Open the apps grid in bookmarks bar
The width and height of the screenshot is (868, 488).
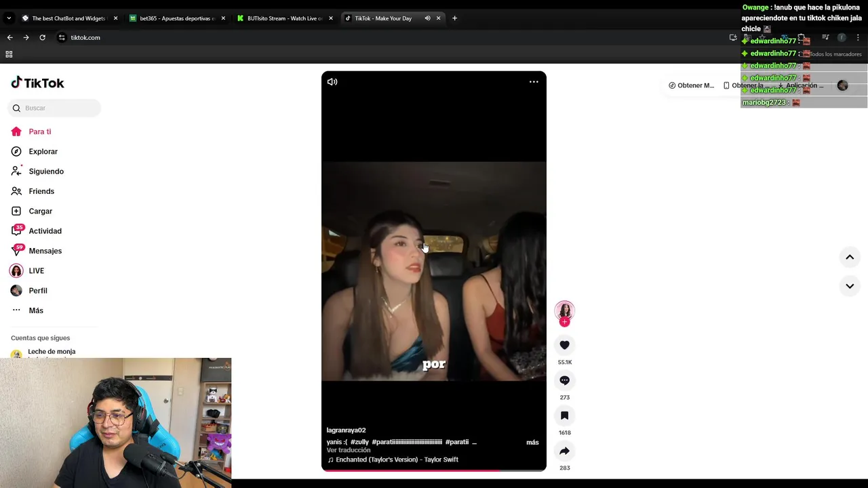(9, 54)
